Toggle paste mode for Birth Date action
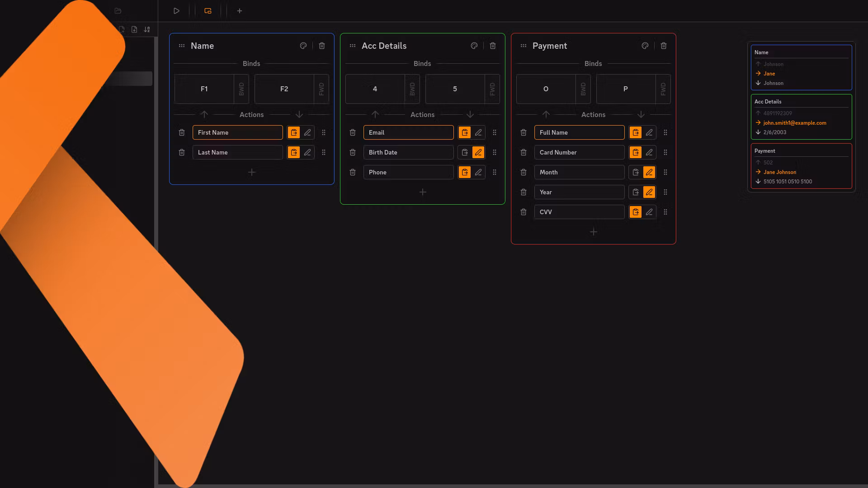The width and height of the screenshot is (868, 488). click(x=465, y=152)
